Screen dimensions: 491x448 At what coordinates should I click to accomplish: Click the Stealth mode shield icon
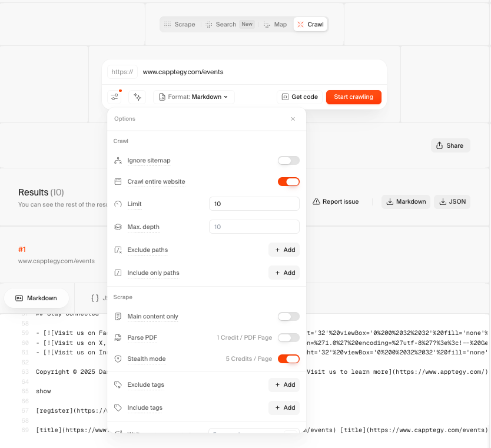point(118,359)
